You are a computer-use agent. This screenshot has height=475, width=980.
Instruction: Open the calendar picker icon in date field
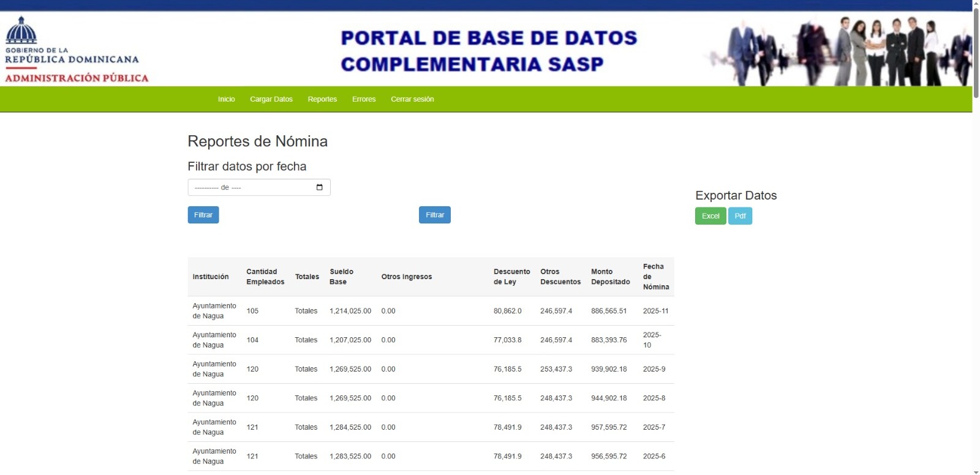coord(319,187)
